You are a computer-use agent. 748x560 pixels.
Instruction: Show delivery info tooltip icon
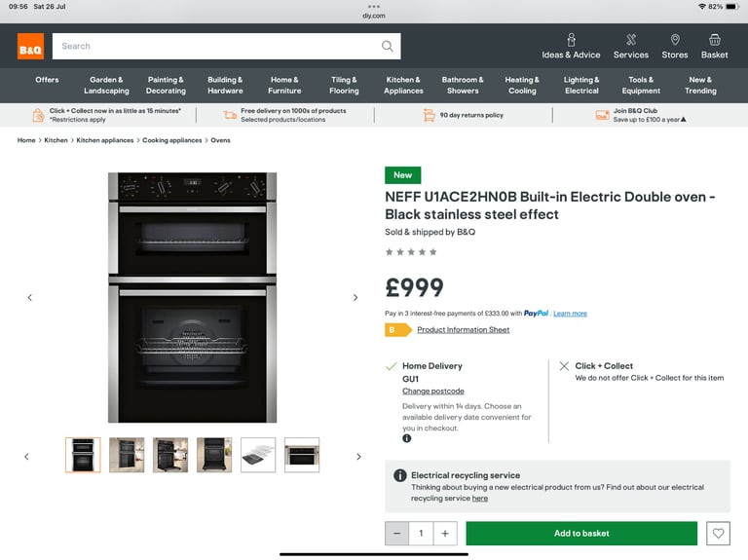tap(406, 438)
